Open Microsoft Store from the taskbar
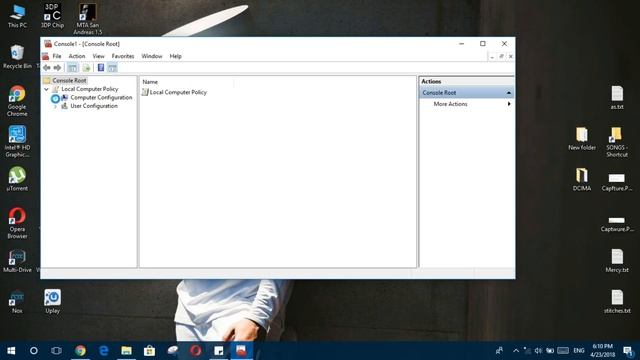The height and width of the screenshot is (360, 640). pos(149,351)
